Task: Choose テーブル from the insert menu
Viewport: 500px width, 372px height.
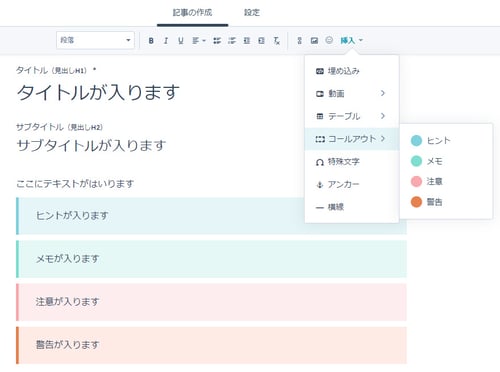Action: (x=352, y=116)
